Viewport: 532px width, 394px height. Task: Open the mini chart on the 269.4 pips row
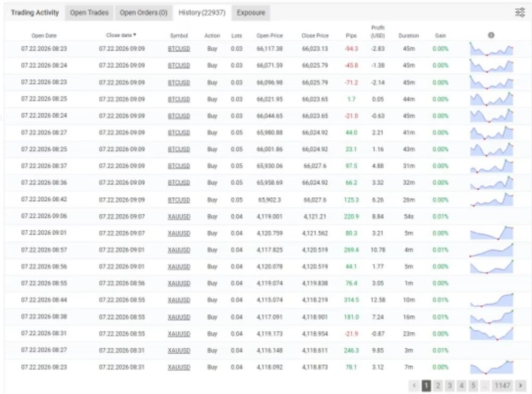tap(492, 250)
